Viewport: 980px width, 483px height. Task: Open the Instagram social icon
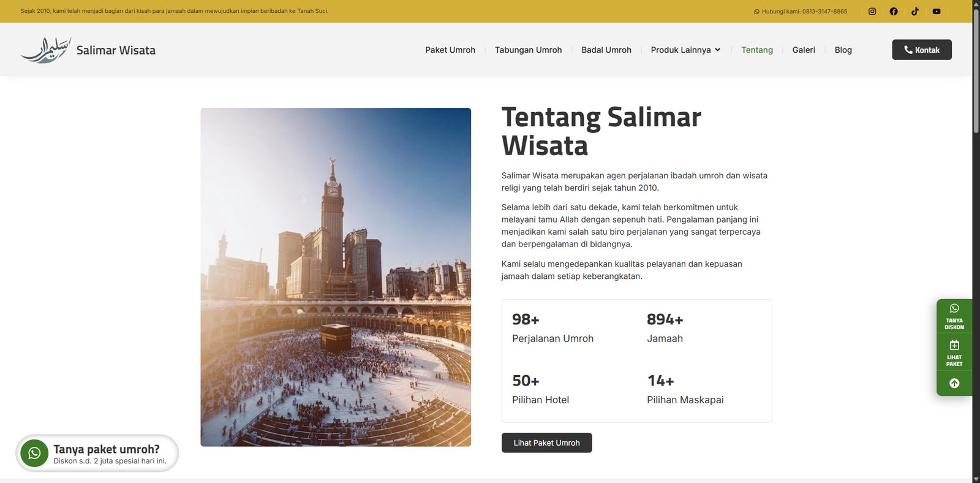pos(872,11)
